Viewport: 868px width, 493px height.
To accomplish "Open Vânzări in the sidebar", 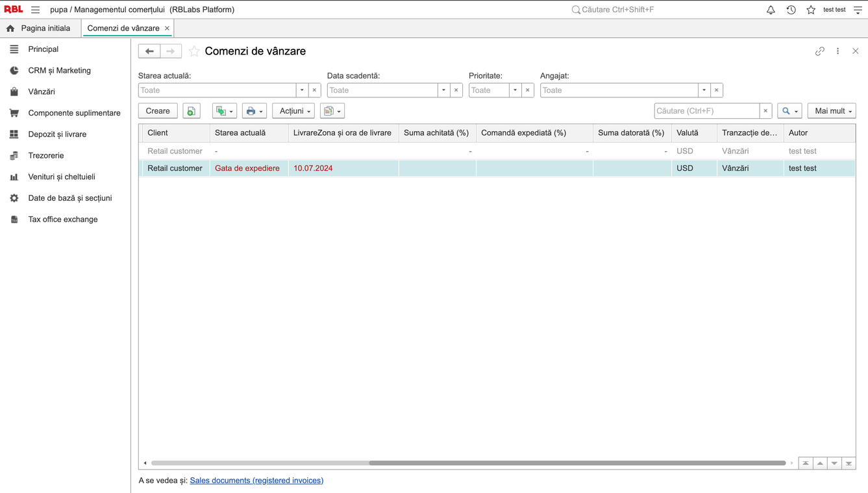I will (42, 92).
